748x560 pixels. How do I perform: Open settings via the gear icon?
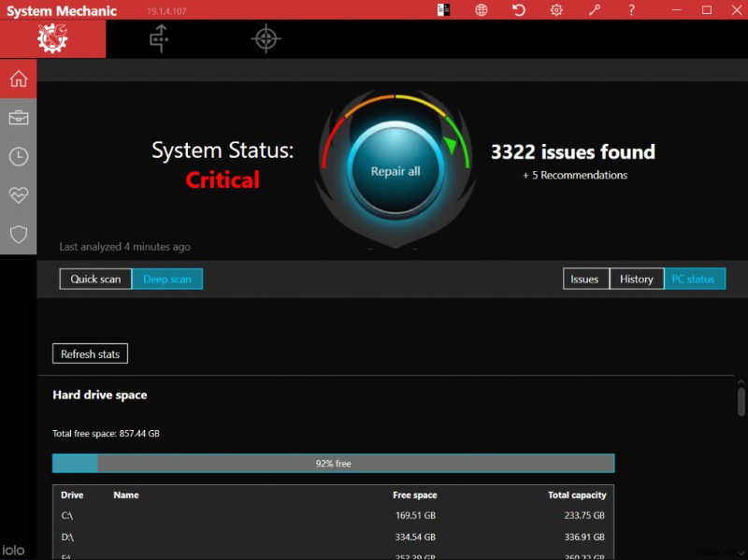point(556,10)
